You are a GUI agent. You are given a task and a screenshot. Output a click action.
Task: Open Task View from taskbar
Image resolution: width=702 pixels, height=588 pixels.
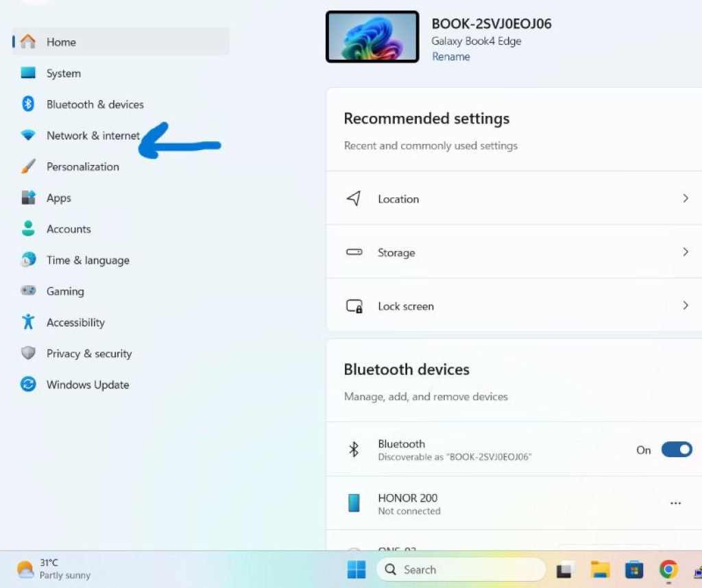coord(566,569)
